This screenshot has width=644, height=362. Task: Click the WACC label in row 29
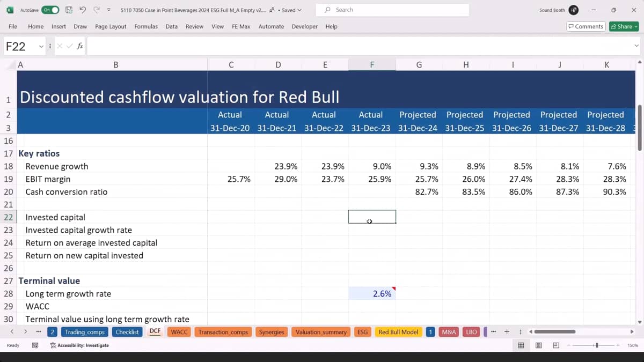37,306
